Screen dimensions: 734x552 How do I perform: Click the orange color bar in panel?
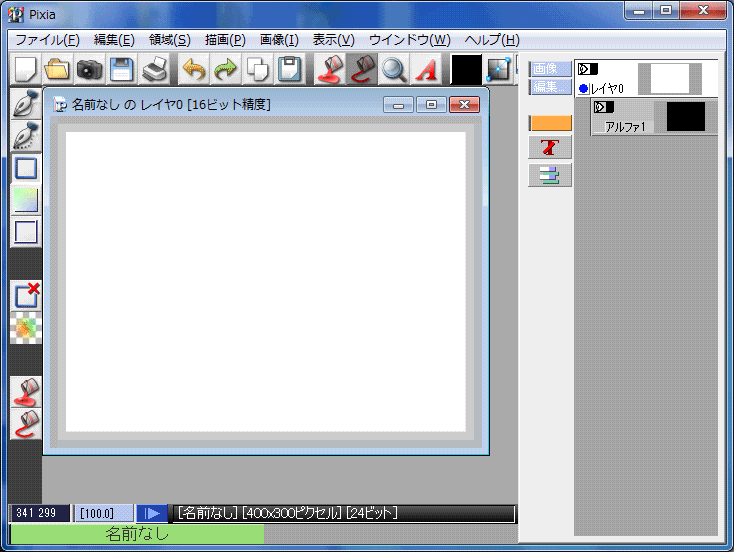click(550, 123)
